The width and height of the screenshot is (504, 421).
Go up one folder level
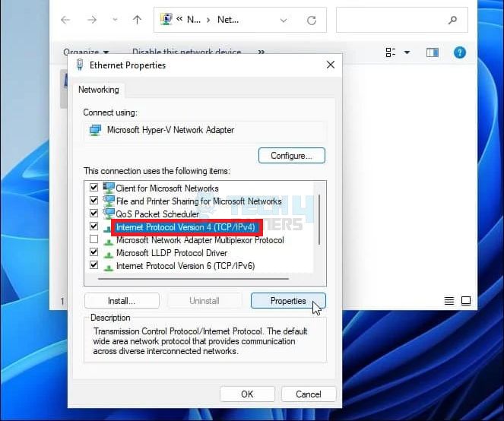tap(137, 20)
